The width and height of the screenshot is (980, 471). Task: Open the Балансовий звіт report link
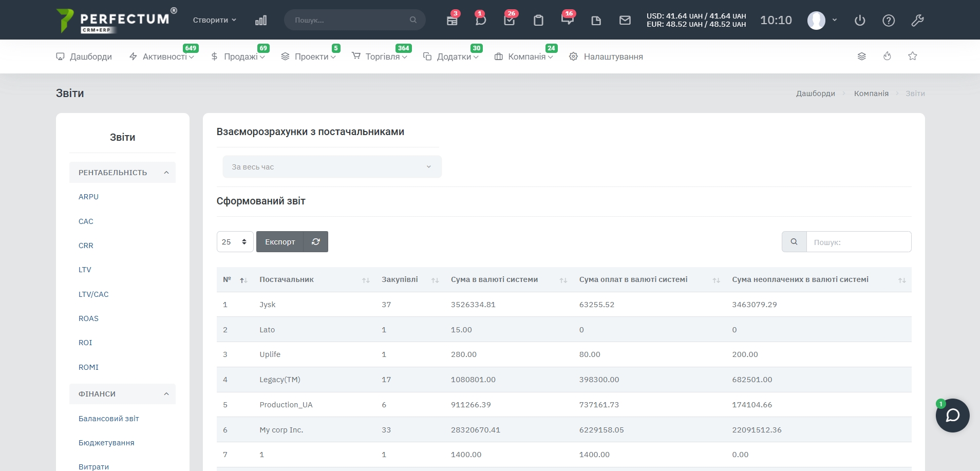(109, 419)
